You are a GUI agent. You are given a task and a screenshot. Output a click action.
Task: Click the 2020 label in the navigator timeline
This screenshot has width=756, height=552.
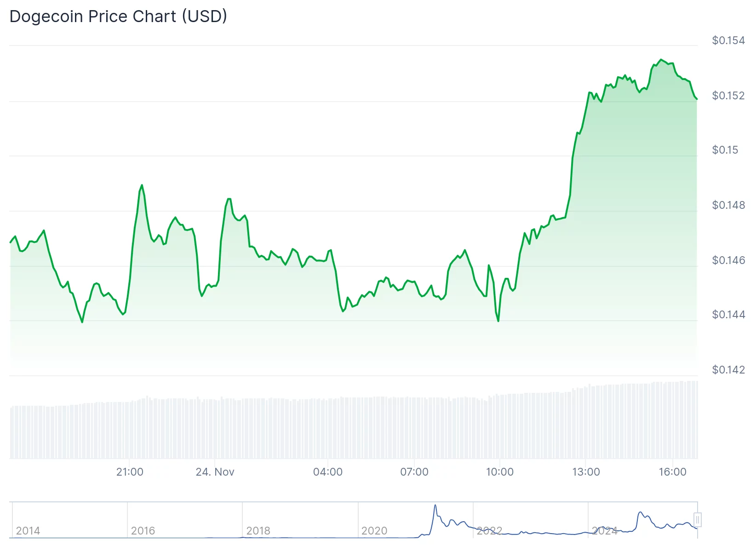click(374, 531)
